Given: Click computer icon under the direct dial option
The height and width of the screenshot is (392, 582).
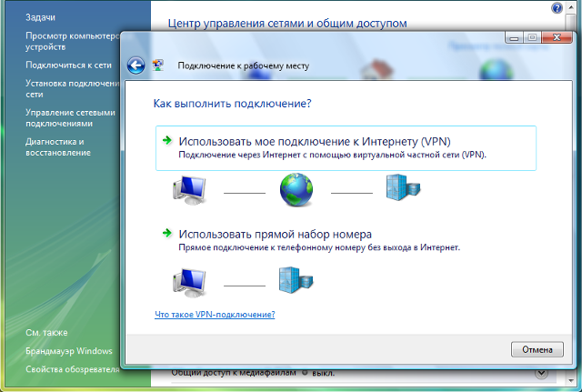Looking at the screenshot, I should (x=189, y=283).
